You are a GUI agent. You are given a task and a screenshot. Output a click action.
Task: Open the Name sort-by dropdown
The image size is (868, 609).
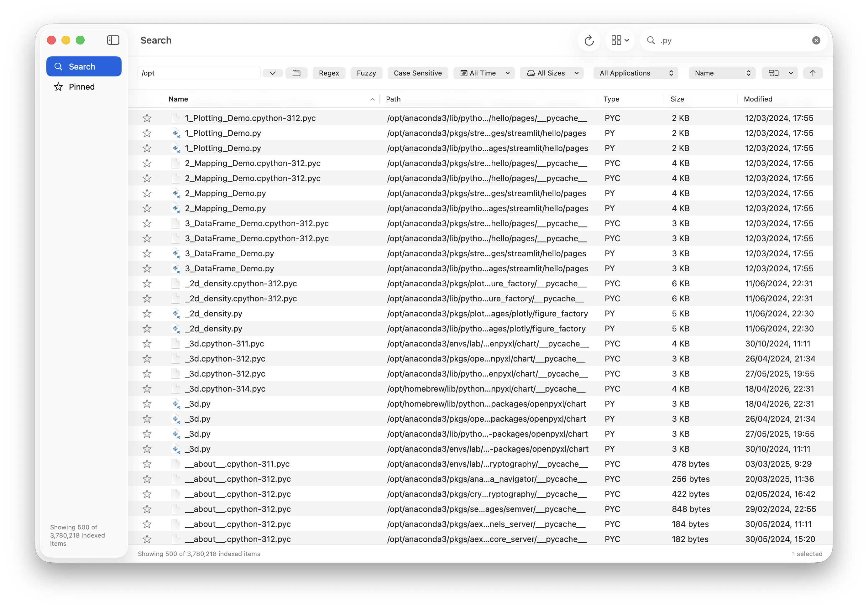click(x=722, y=73)
